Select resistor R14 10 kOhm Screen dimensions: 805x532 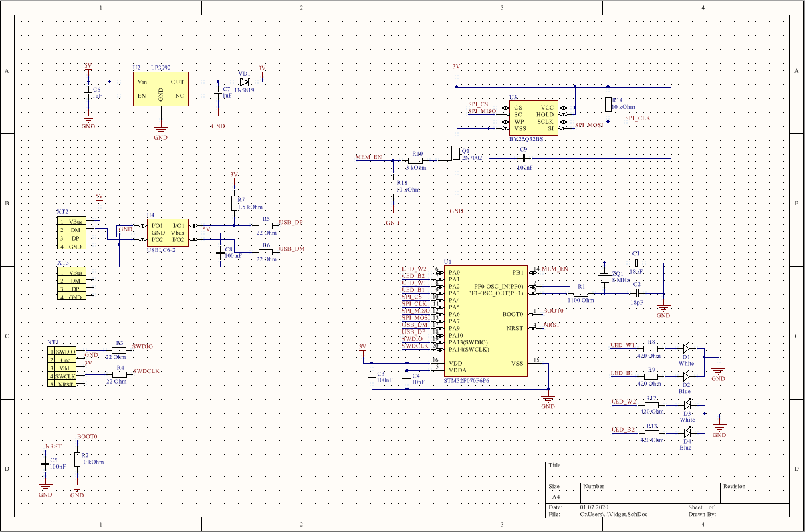coord(608,104)
